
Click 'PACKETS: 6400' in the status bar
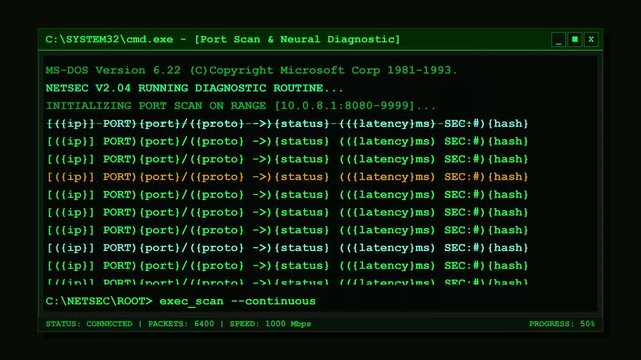(181, 324)
